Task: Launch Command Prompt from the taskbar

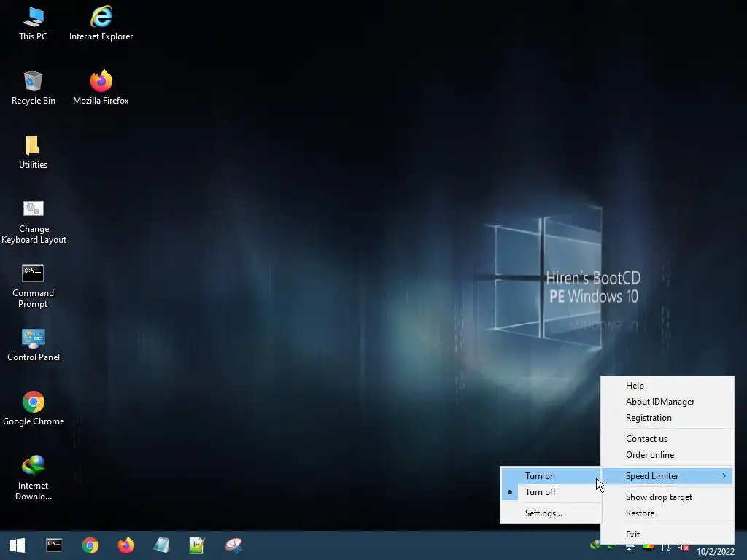Action: tap(54, 545)
